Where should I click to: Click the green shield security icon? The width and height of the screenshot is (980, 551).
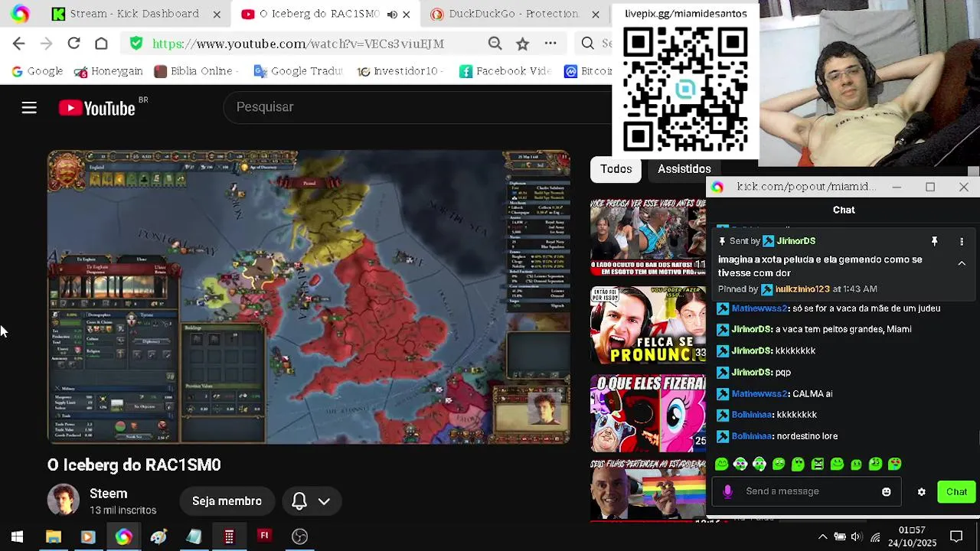136,44
